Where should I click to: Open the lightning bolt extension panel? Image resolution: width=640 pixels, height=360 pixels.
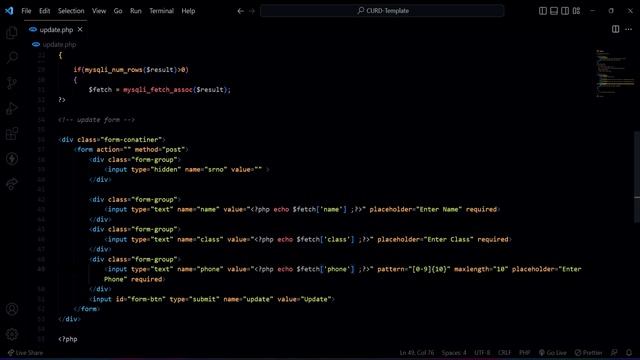(x=12, y=159)
